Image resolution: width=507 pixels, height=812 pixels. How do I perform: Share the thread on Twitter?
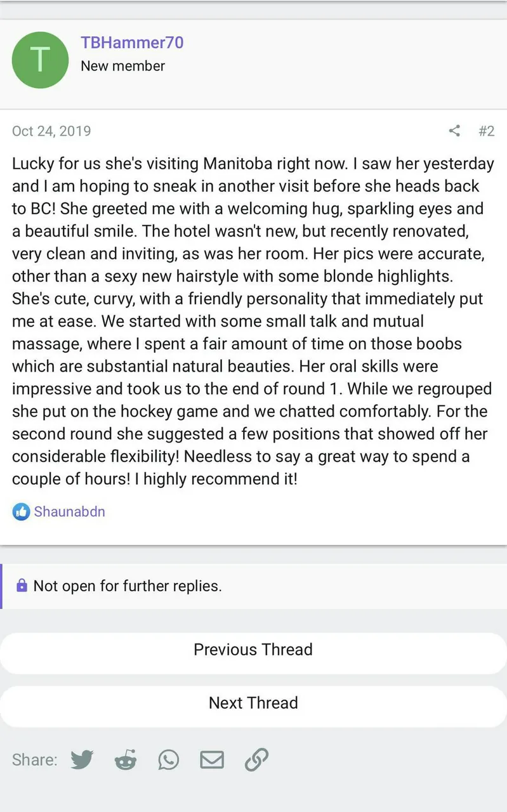[x=82, y=759]
